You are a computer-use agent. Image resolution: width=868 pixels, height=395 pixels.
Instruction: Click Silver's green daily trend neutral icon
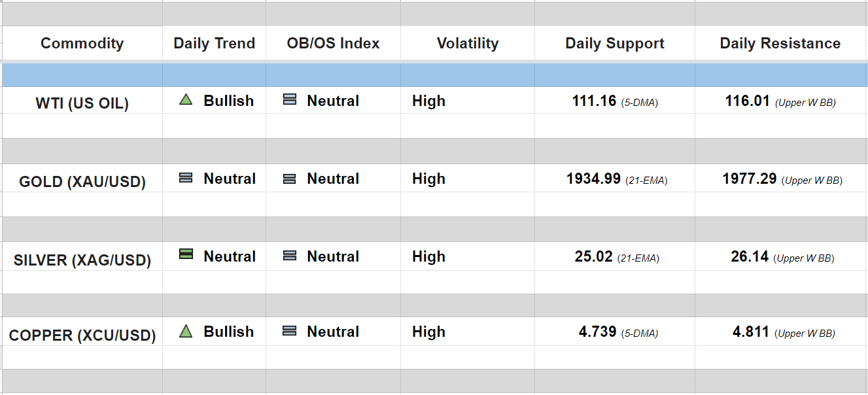[186, 255]
